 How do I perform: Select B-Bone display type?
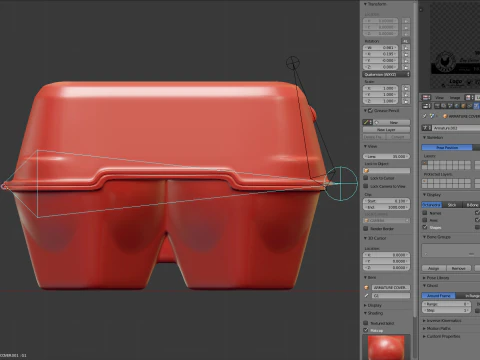(471, 205)
